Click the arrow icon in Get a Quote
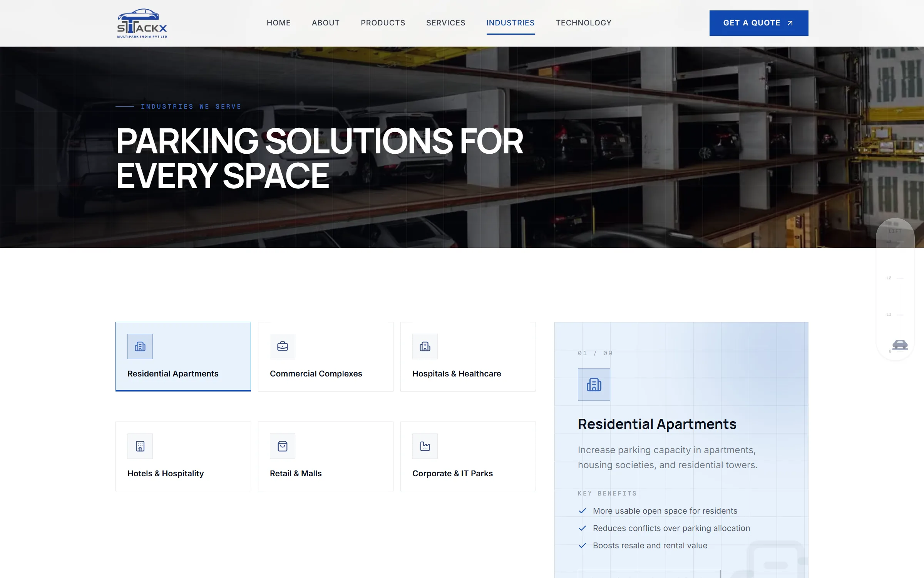Viewport: 924px width, 578px height. 790,23
